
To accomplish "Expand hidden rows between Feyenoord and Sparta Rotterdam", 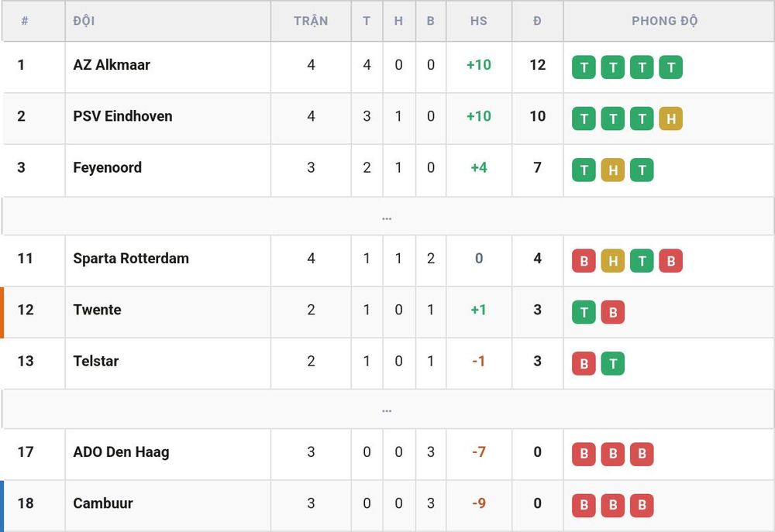I will 387,216.
